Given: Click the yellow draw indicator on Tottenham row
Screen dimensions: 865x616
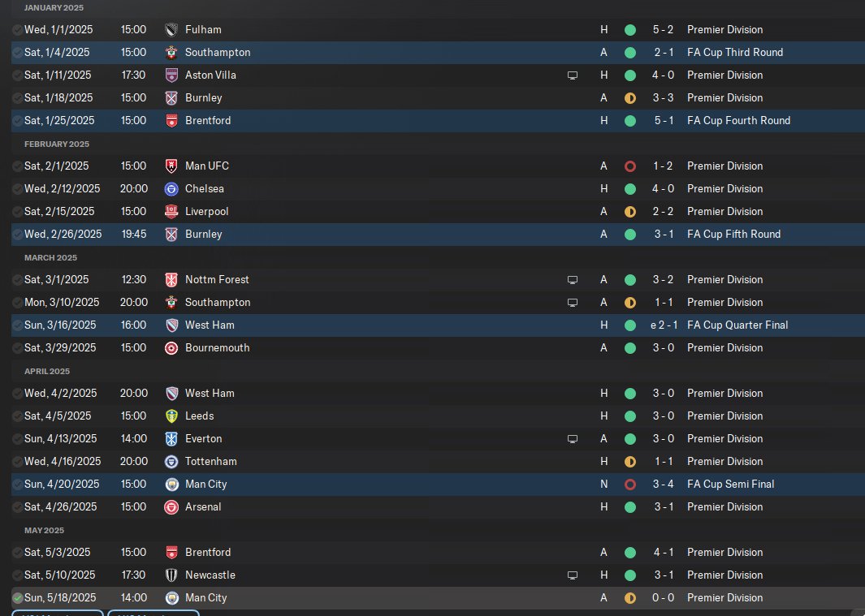Looking at the screenshot, I should pyautogui.click(x=629, y=461).
